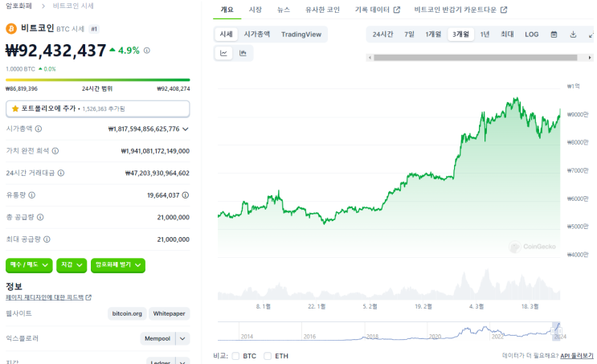Click info icon beside 19,664,037 value
Viewport: 597px width, 364px height.
(186, 195)
